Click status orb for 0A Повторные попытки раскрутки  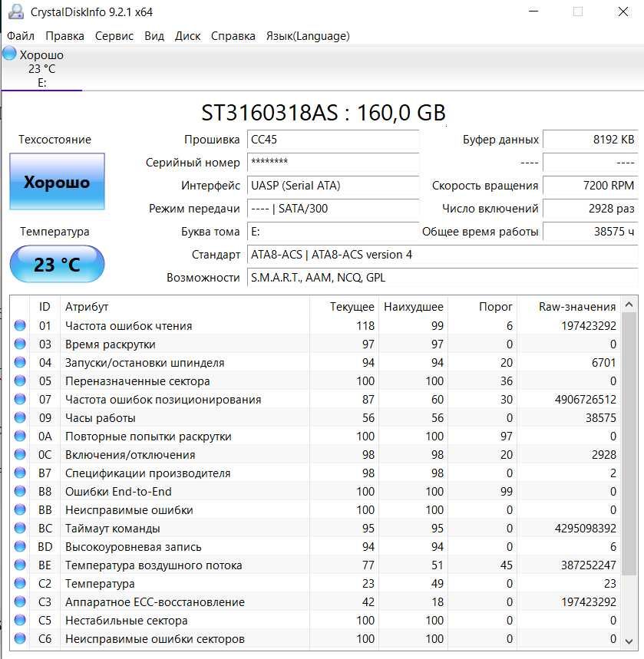click(20, 436)
